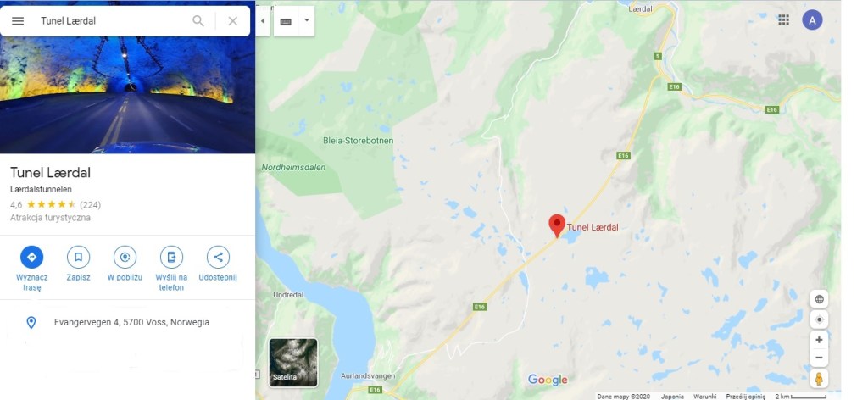Image resolution: width=868 pixels, height=400 pixels.
Task: Toggle the on-screen keyboard icon
Action: coord(286,21)
